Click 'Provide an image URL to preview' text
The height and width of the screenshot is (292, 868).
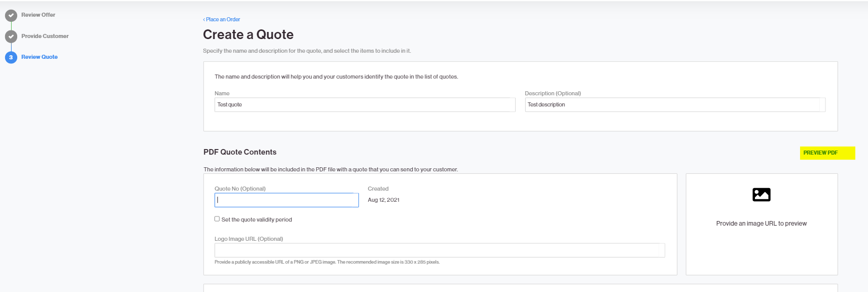(762, 224)
